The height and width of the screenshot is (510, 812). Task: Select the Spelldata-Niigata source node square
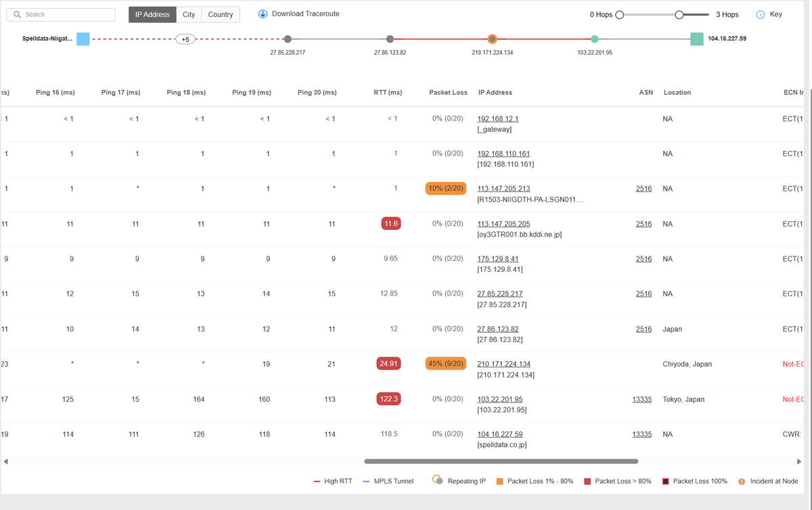[83, 39]
